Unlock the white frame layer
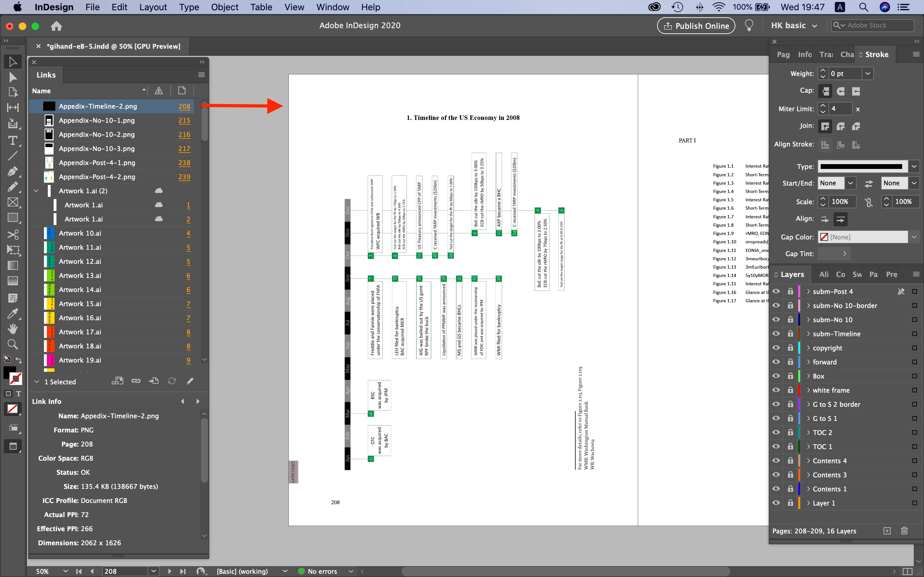This screenshot has width=924, height=577. click(x=790, y=390)
